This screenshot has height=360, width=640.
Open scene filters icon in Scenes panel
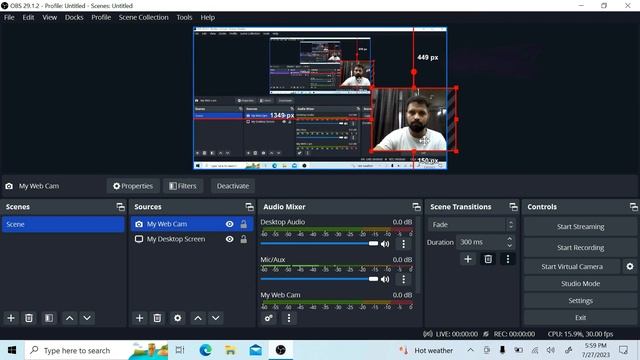(49, 318)
